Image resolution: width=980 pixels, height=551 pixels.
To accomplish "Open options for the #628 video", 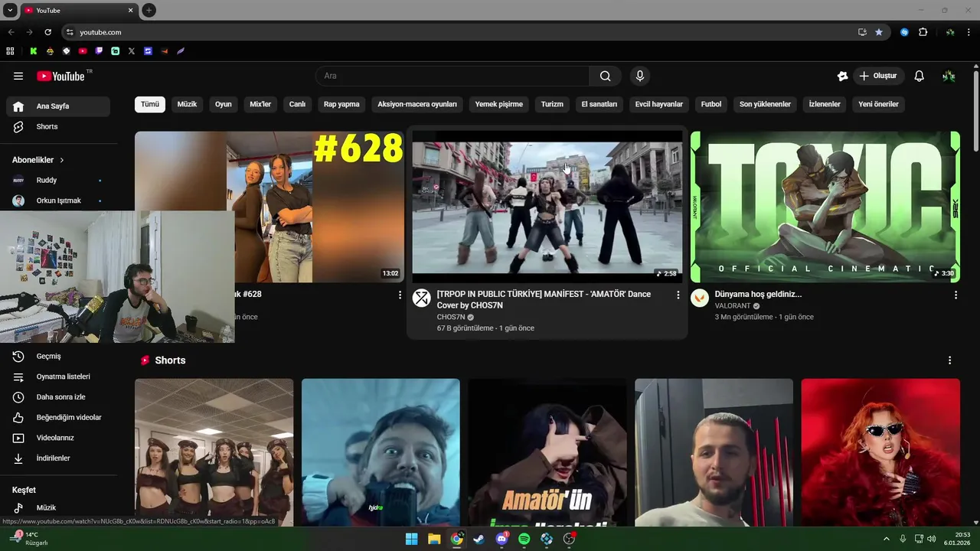I will click(x=400, y=295).
